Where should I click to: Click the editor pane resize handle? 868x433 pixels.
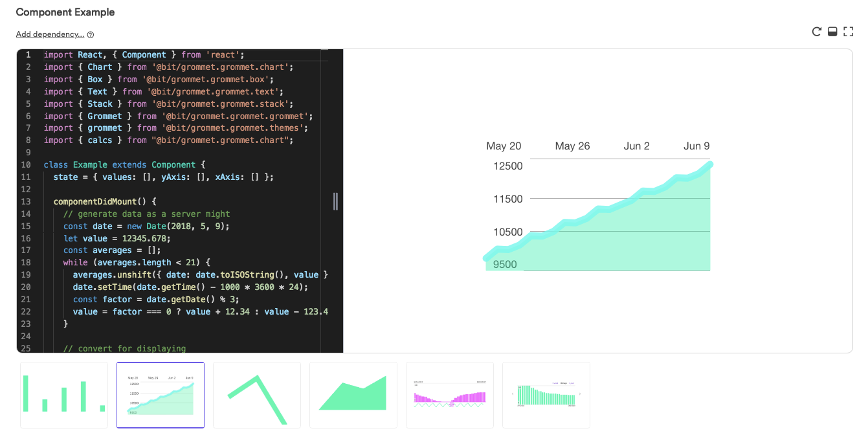click(x=335, y=201)
